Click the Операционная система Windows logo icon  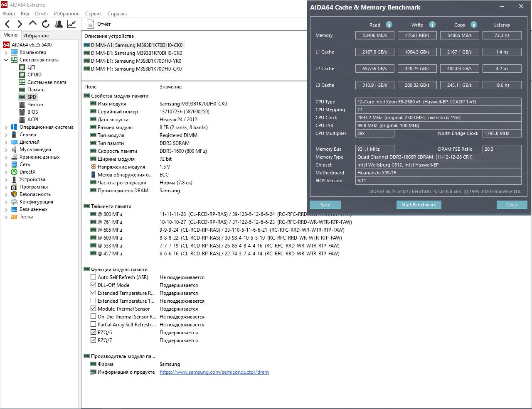click(x=14, y=127)
